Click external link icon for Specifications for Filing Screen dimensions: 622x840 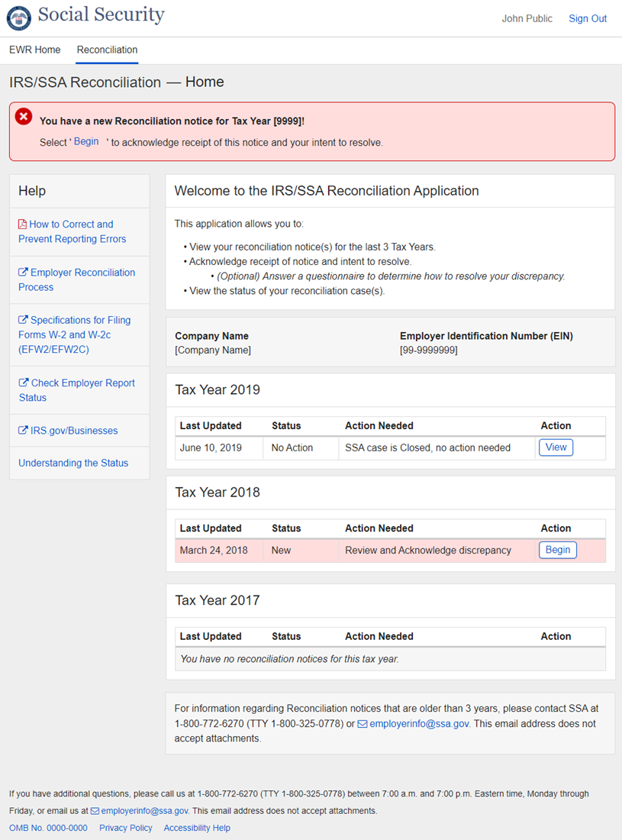pyautogui.click(x=23, y=321)
